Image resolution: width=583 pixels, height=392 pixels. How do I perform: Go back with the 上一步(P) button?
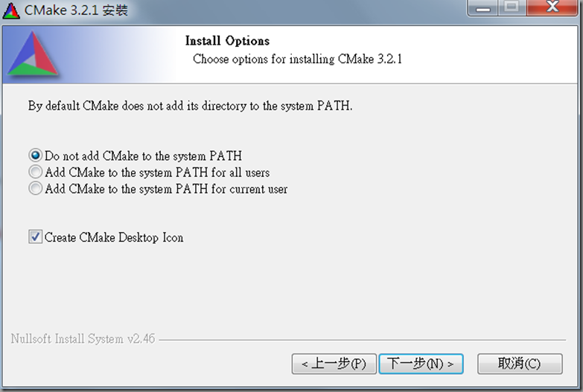pos(334,364)
